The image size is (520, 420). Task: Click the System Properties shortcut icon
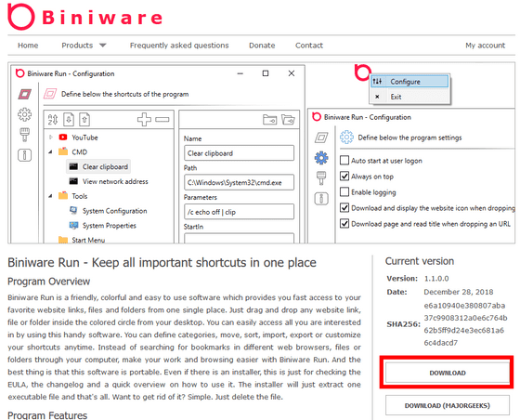(73, 225)
